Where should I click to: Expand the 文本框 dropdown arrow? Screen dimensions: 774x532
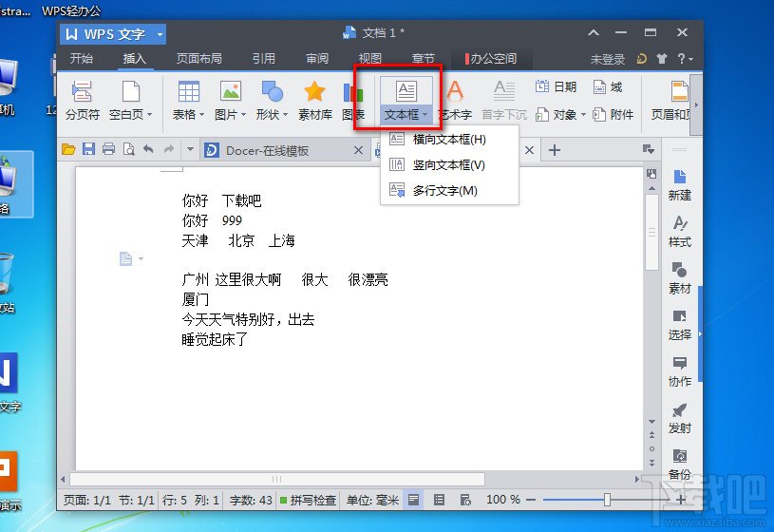click(425, 115)
